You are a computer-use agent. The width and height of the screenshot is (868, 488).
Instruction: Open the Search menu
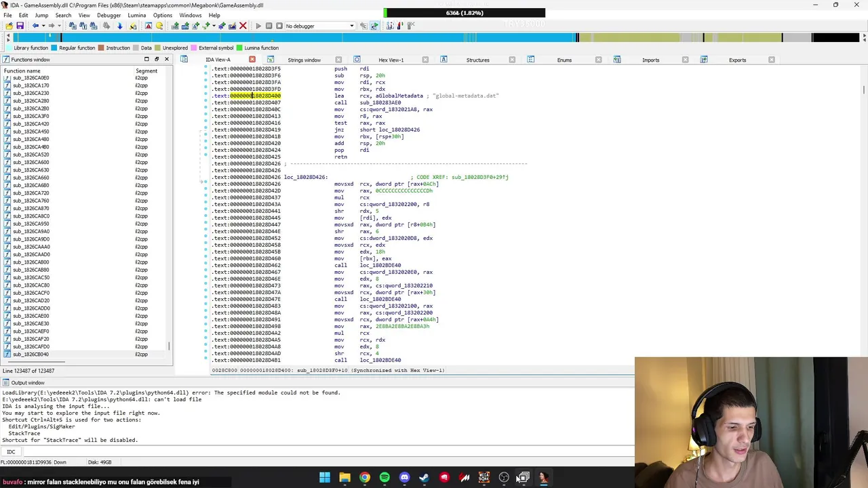tap(63, 15)
